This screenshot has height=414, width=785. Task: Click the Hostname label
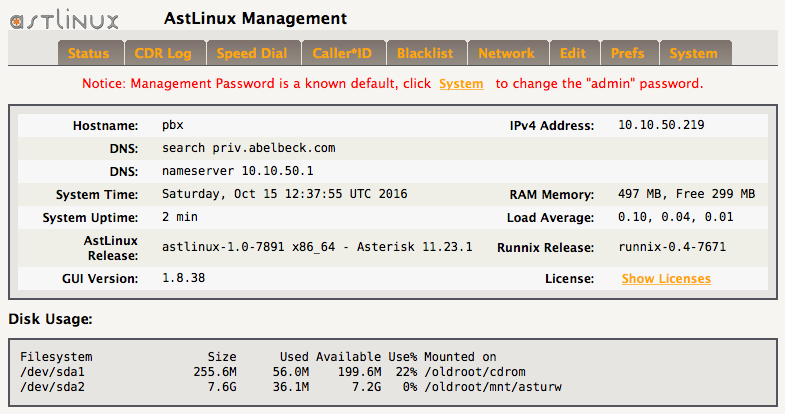106,126
